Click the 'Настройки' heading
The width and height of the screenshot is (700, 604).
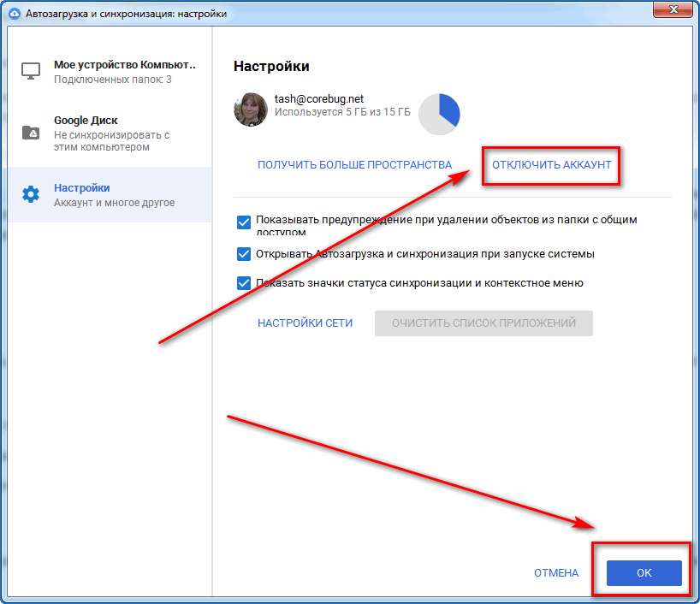click(x=271, y=66)
